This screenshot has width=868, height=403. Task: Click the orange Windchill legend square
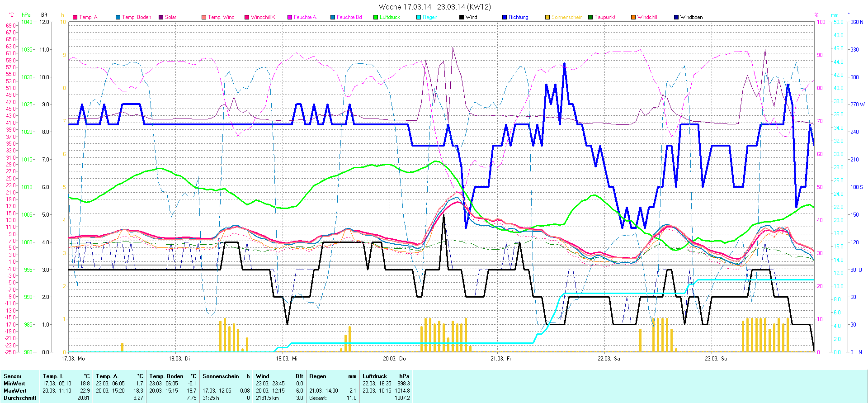633,17
